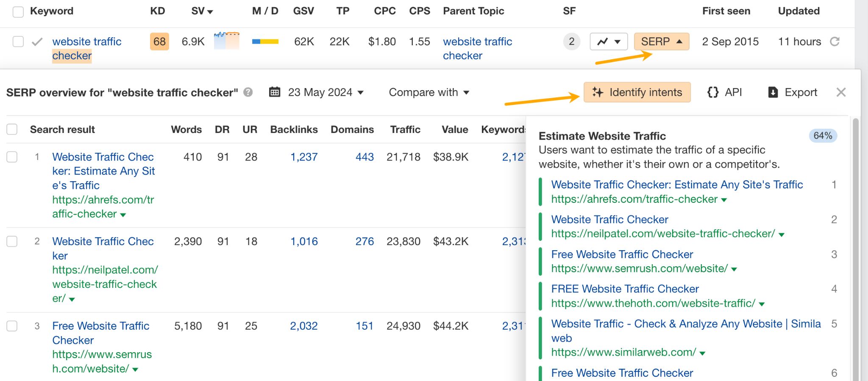868x381 pixels.
Task: Click the checkmark icon next to the keyword
Action: tap(36, 41)
